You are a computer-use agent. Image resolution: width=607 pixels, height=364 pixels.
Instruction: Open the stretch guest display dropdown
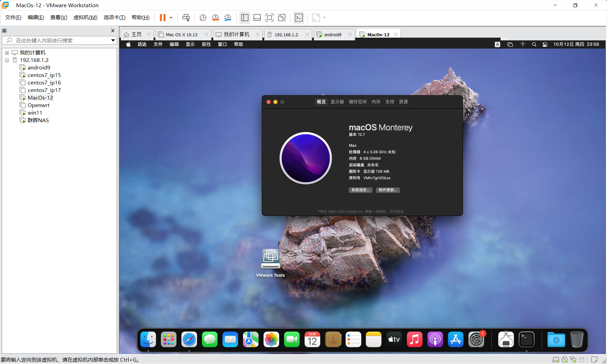(x=324, y=17)
